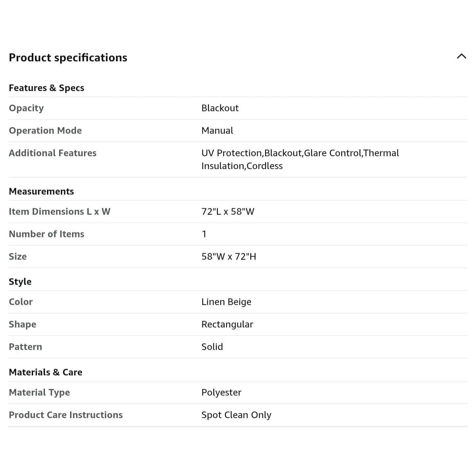
Task: Click the Opacity label
Action: point(26,108)
